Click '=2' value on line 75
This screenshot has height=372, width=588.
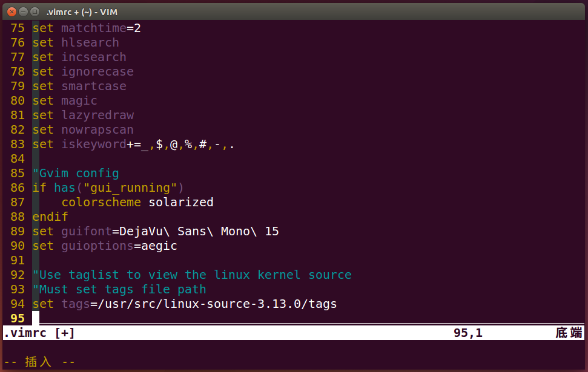tap(134, 28)
